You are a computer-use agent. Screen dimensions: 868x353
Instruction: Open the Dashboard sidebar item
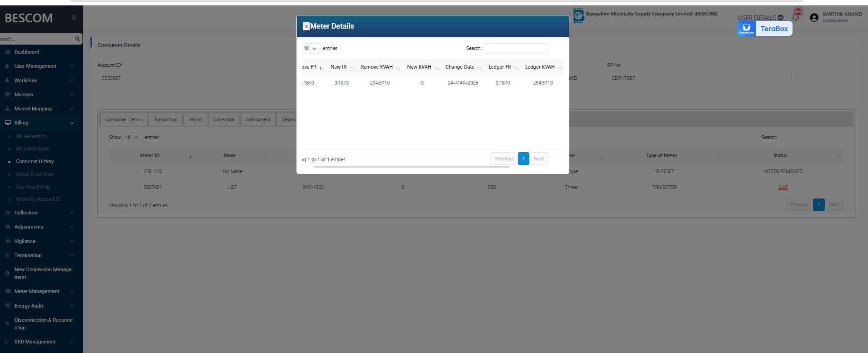pos(26,52)
